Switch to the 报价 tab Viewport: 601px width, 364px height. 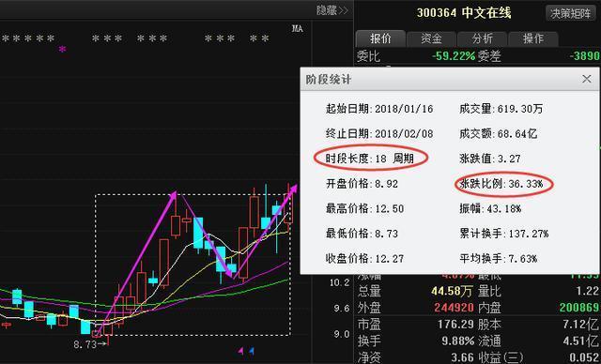(x=380, y=38)
